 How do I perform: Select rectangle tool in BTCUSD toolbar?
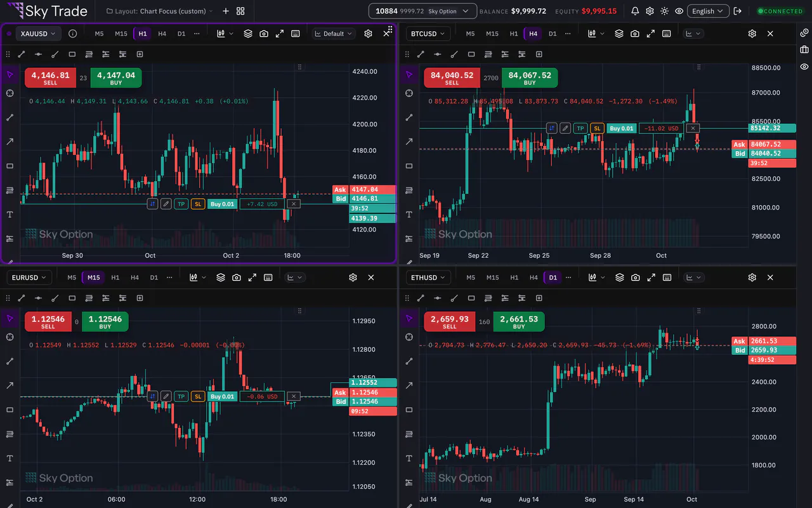[471, 54]
